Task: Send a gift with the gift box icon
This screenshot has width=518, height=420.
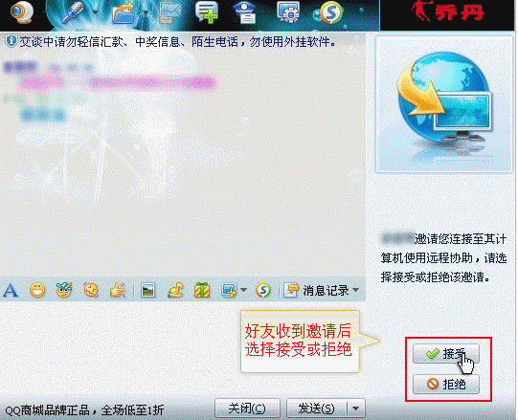Action: [202, 290]
